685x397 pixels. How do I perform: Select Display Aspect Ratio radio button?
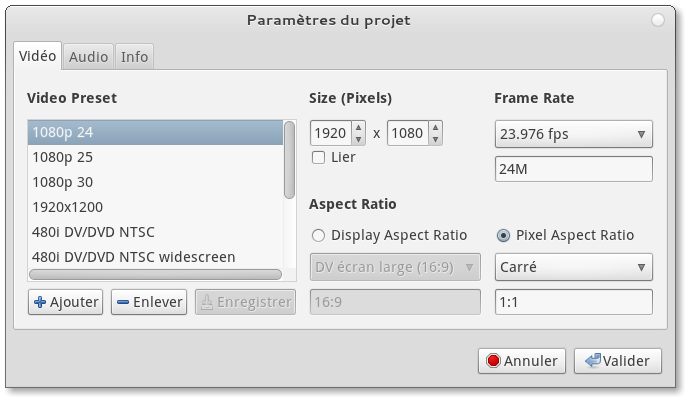pos(318,235)
